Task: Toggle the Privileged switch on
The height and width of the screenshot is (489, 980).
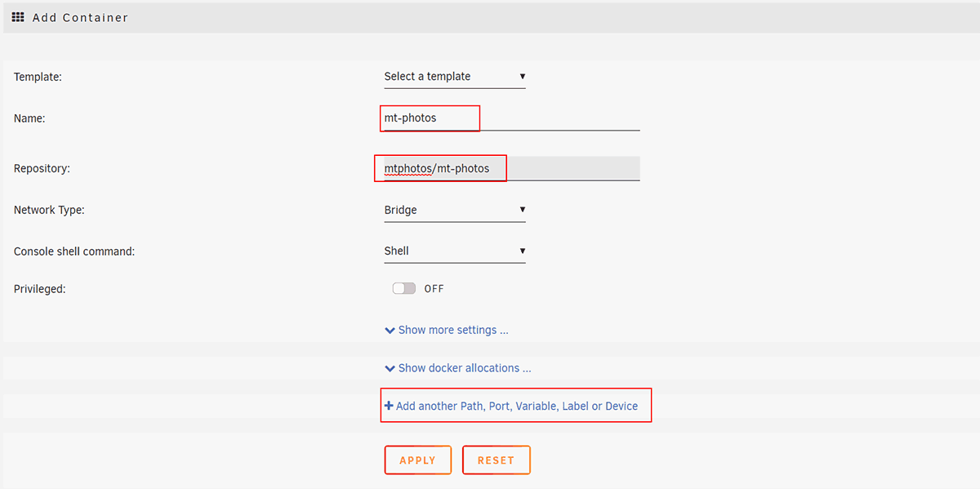Action: click(x=403, y=288)
